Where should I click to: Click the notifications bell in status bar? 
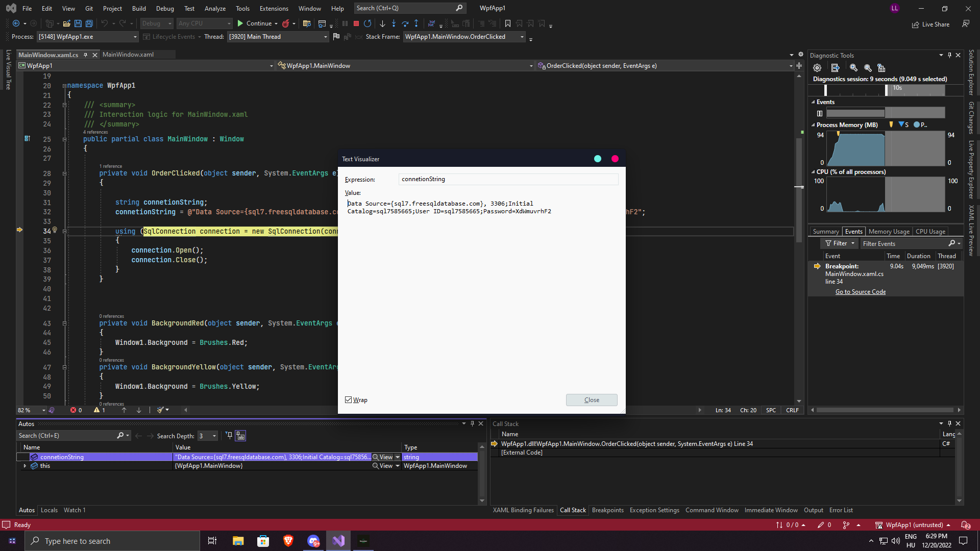tap(966, 525)
